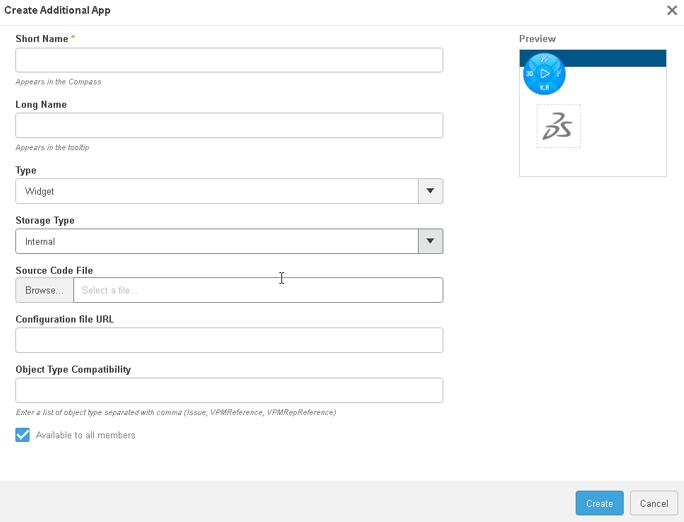This screenshot has width=684, height=522.
Task: Click the top quadrant of the compass
Action: (544, 59)
